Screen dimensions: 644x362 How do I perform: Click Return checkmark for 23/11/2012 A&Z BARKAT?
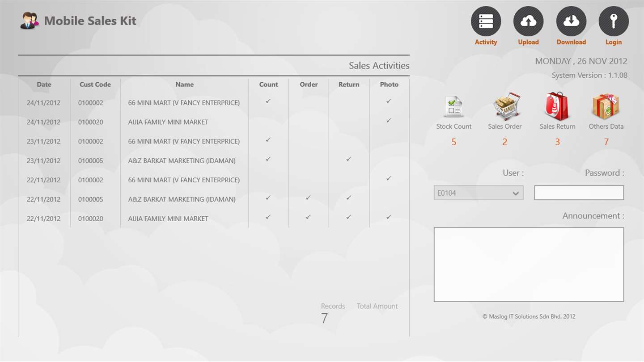(348, 159)
